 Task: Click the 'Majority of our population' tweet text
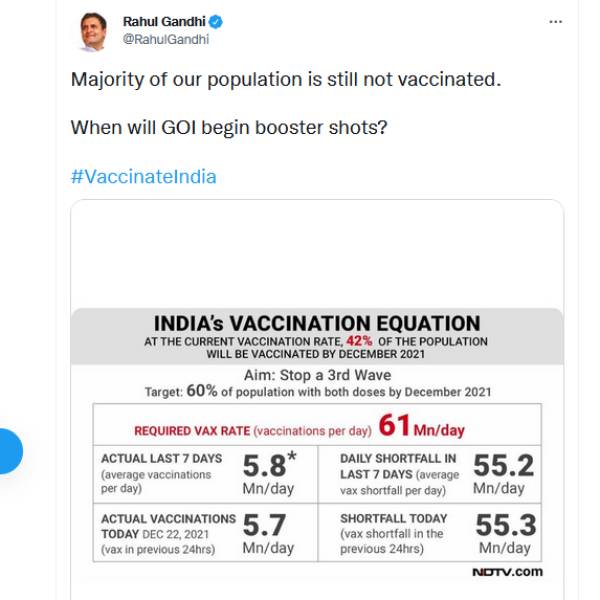click(x=285, y=79)
